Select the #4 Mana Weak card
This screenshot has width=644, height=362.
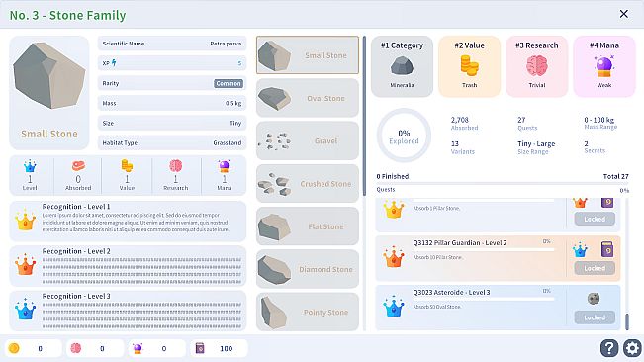pos(604,66)
